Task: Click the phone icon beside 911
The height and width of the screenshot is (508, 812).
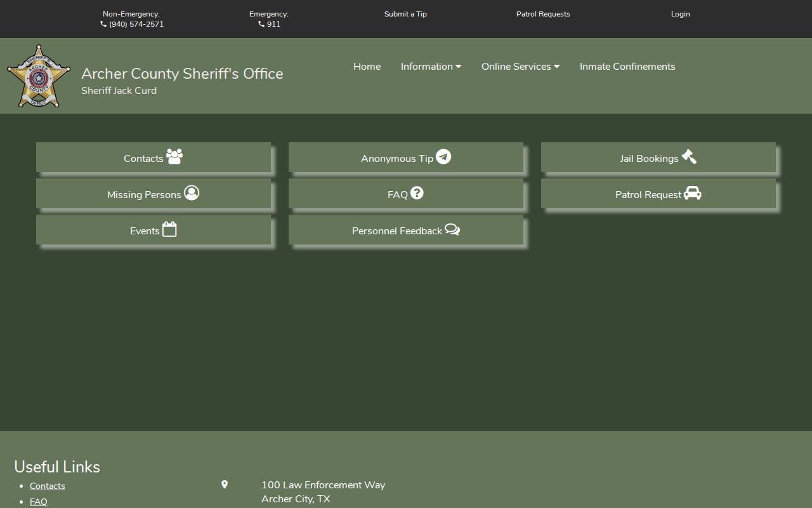Action: [261, 24]
